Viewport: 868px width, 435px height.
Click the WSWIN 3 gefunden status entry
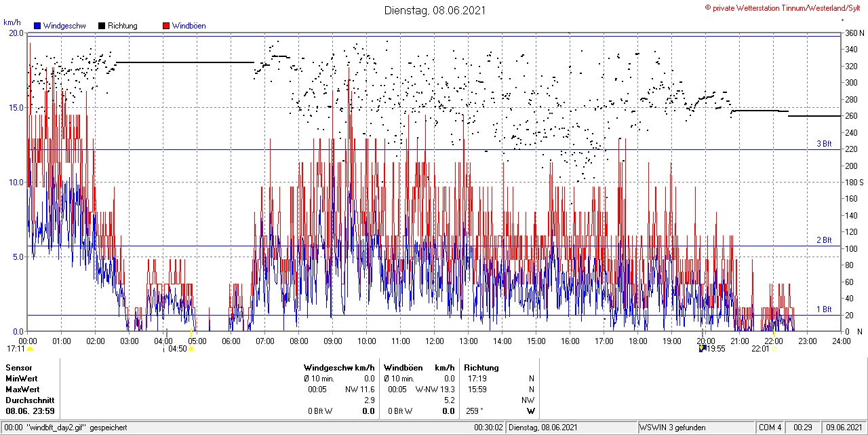point(673,428)
